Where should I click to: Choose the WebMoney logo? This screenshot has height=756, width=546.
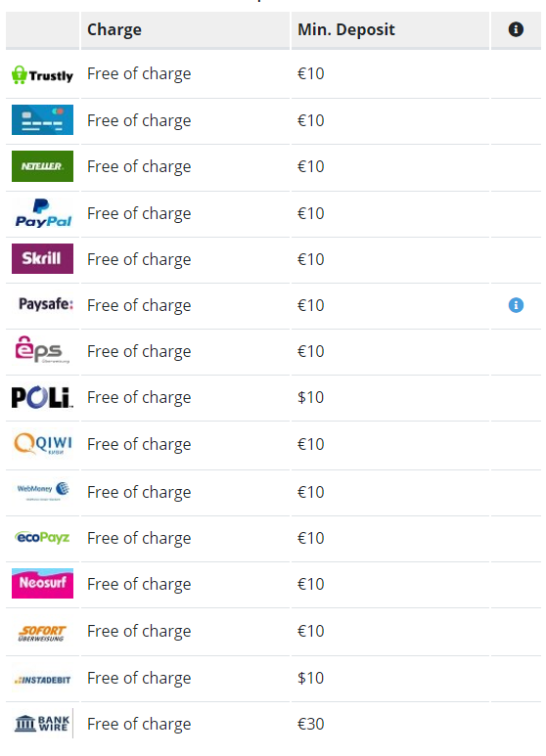[43, 491]
